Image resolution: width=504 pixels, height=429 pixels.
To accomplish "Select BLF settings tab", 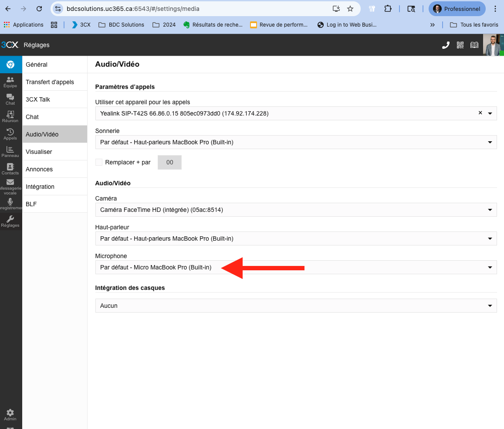I will click(54, 204).
